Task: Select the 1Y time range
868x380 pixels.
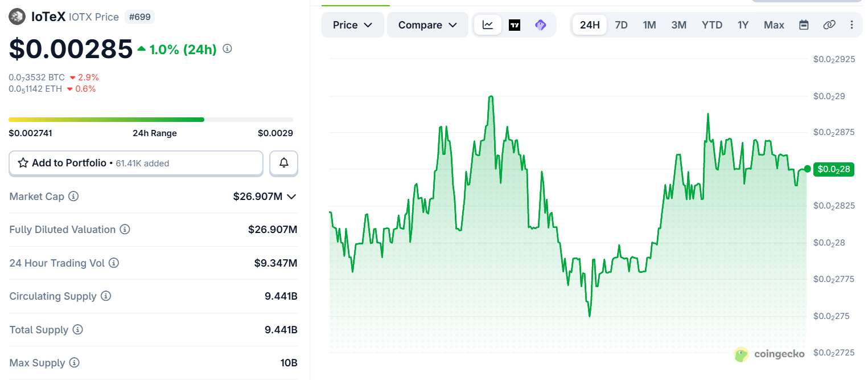Action: click(x=743, y=25)
